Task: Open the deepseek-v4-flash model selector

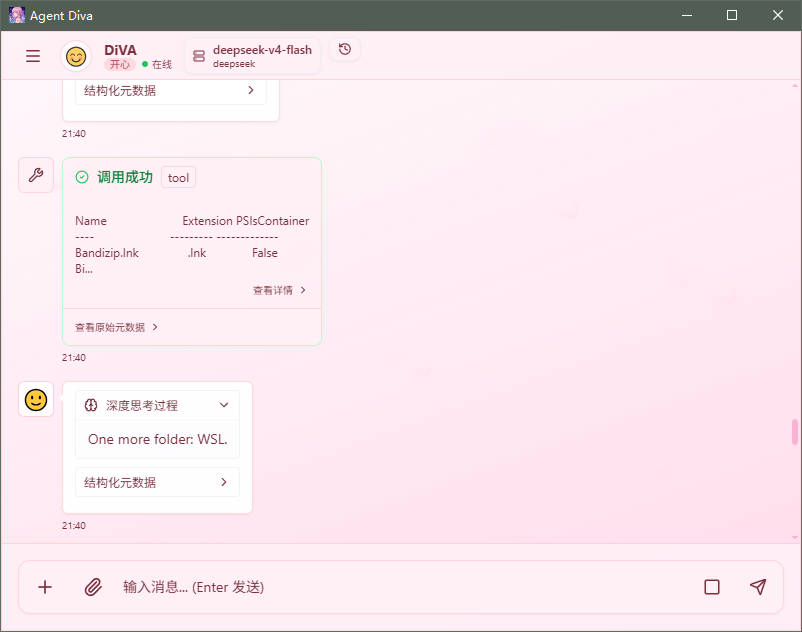Action: pos(253,56)
